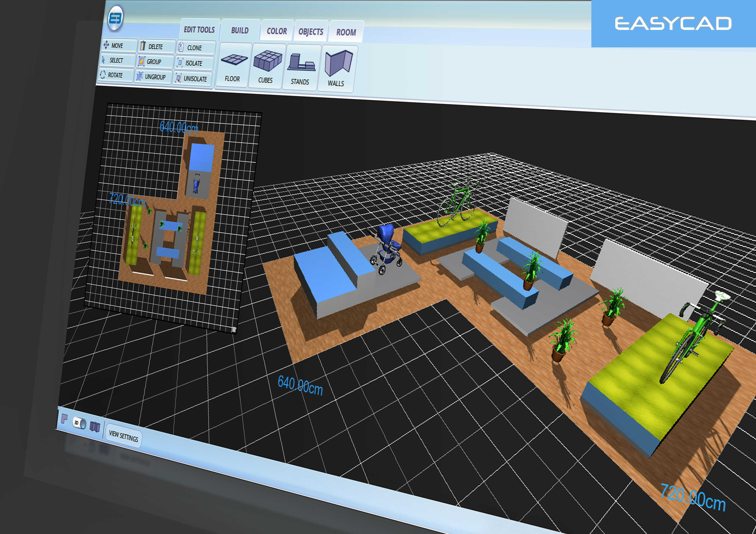Open the Build tab

[240, 30]
